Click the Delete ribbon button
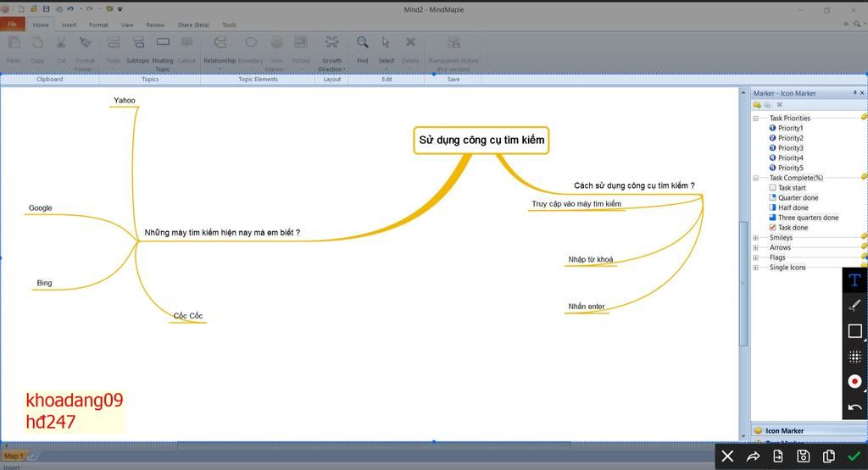Viewport: 868px width, 470px height. (410, 50)
